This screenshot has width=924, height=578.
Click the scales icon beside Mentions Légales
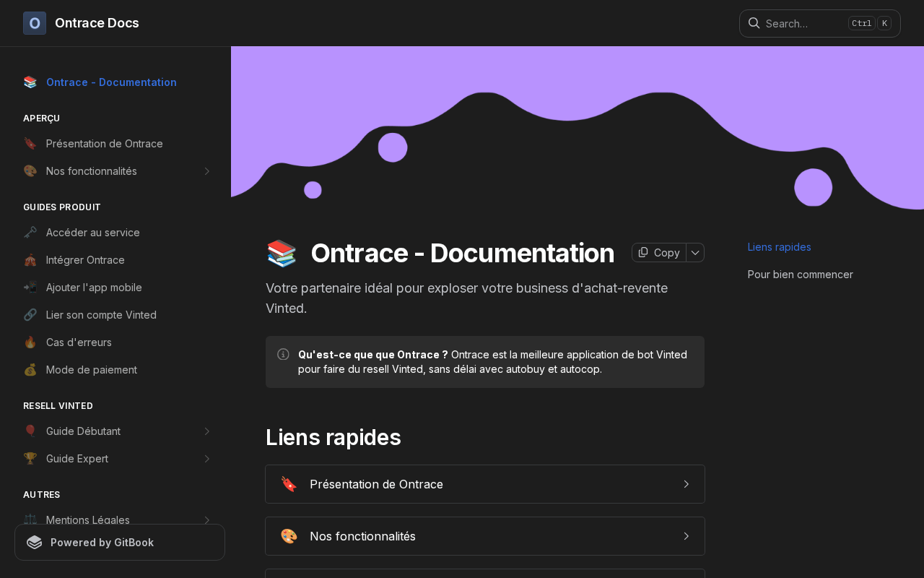click(x=30, y=519)
